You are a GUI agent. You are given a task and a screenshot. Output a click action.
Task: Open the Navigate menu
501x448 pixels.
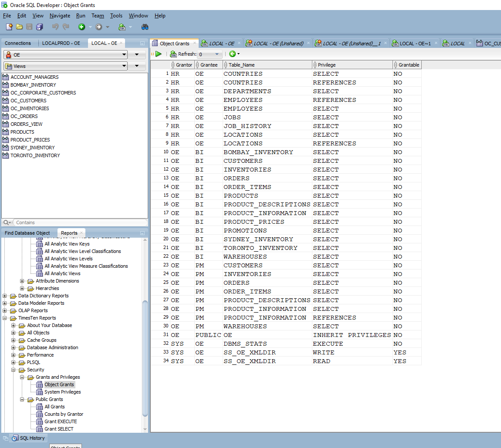click(60, 16)
